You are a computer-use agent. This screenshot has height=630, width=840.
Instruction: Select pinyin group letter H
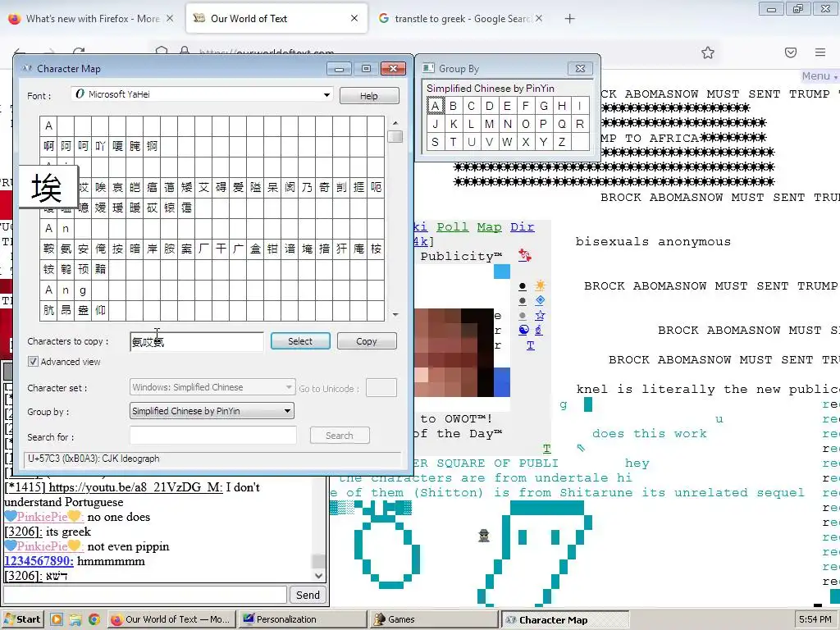click(561, 106)
